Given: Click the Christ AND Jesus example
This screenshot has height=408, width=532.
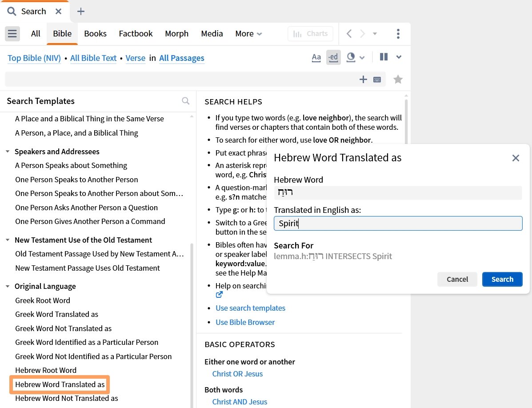Looking at the screenshot, I should [x=240, y=402].
